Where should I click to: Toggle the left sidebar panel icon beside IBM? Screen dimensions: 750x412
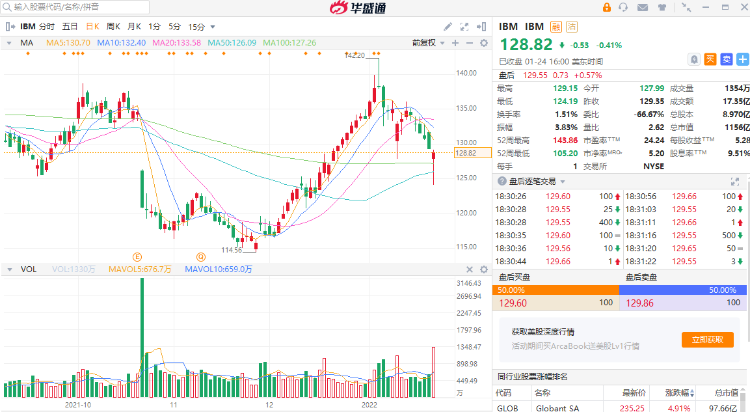click(10, 26)
